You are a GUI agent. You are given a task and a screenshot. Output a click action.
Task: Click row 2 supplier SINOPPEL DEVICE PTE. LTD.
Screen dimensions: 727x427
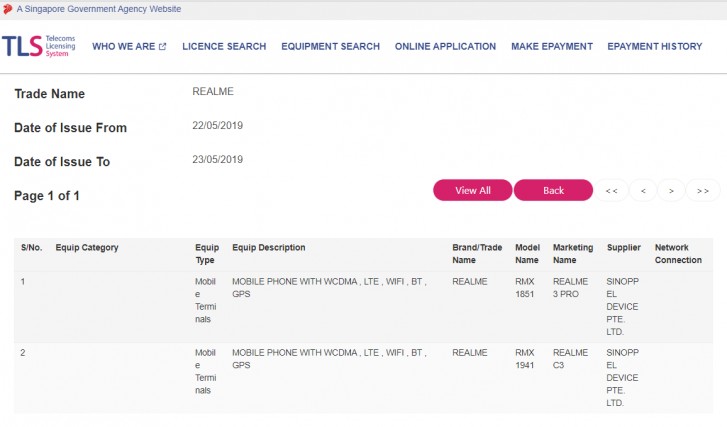pos(622,378)
